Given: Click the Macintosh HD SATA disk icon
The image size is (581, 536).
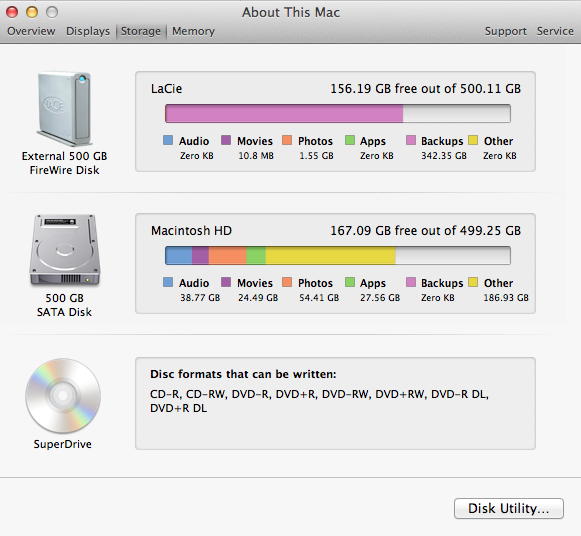Looking at the screenshot, I should coord(65,250).
